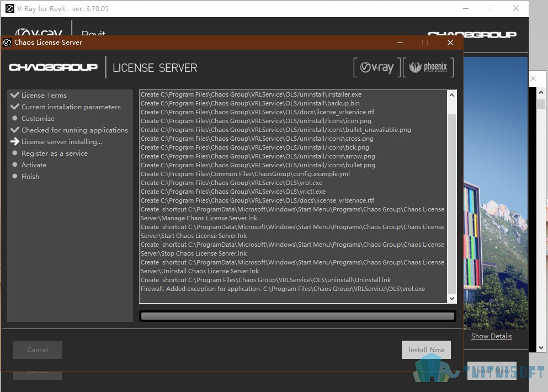
Task: Click the V-Ray logo badge in License Server header
Action: pos(377,67)
